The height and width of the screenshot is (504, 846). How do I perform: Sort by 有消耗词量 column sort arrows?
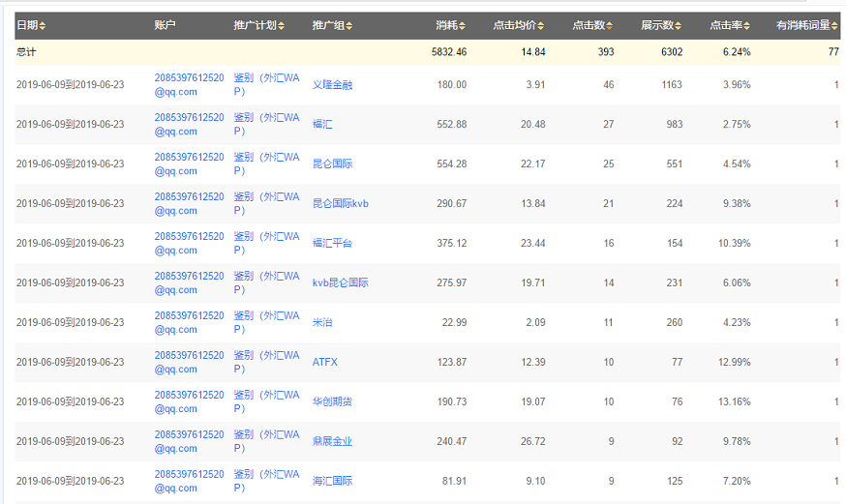coord(834,26)
